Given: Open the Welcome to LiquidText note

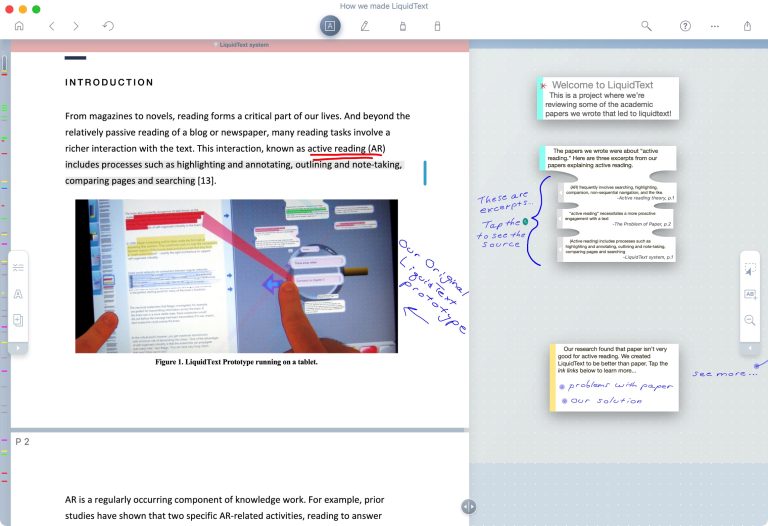Looking at the screenshot, I should coord(608,98).
